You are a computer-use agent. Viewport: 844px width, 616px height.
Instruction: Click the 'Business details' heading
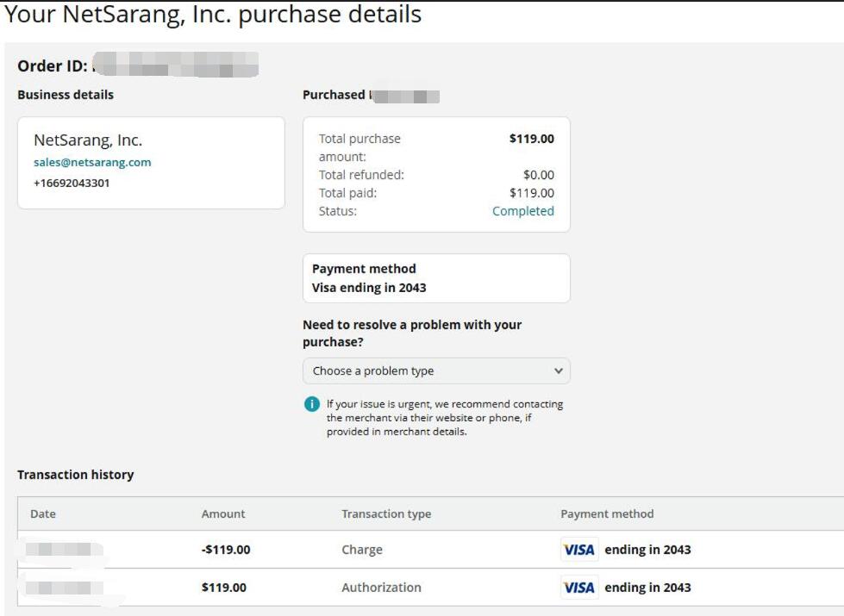click(x=66, y=95)
